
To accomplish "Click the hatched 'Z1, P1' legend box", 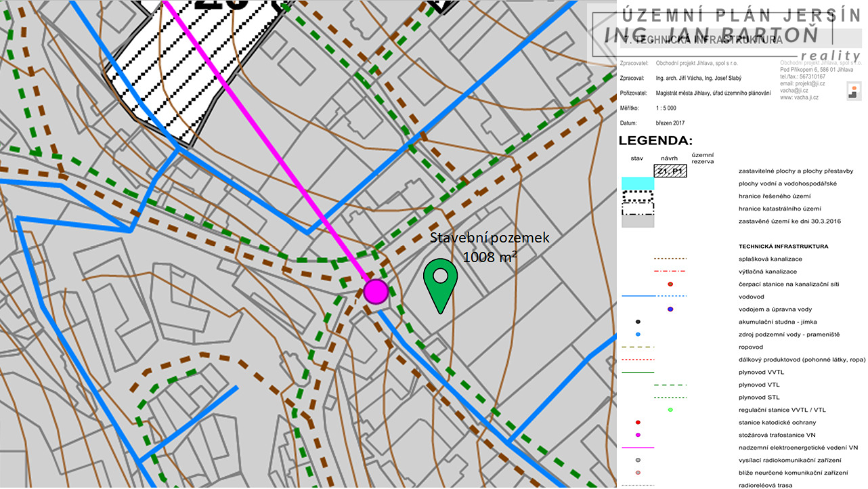I will [x=670, y=171].
